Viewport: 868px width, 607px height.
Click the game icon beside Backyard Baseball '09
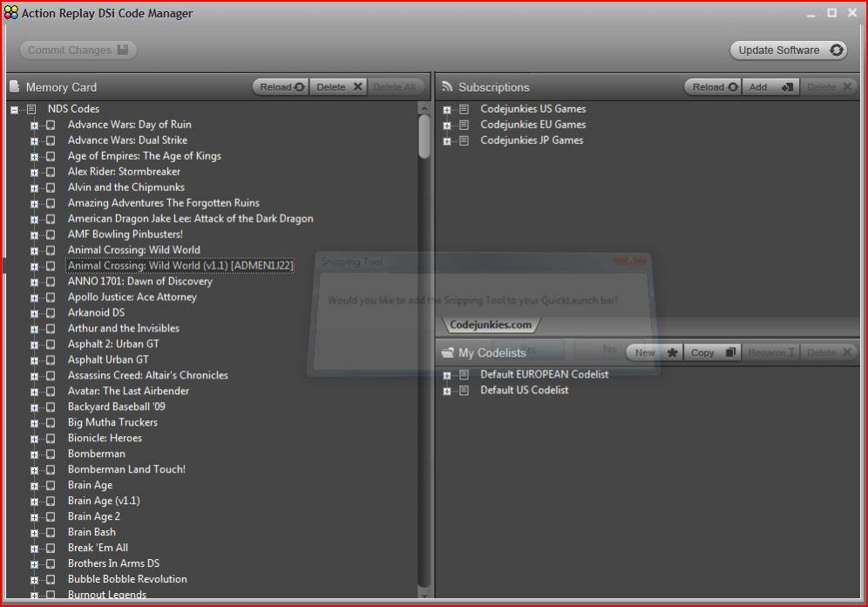51,407
